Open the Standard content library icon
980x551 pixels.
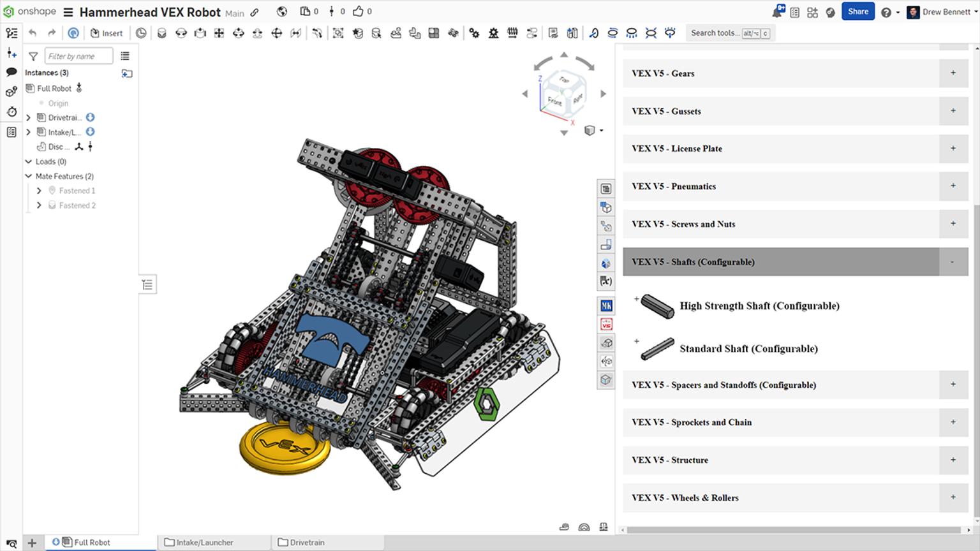point(605,207)
